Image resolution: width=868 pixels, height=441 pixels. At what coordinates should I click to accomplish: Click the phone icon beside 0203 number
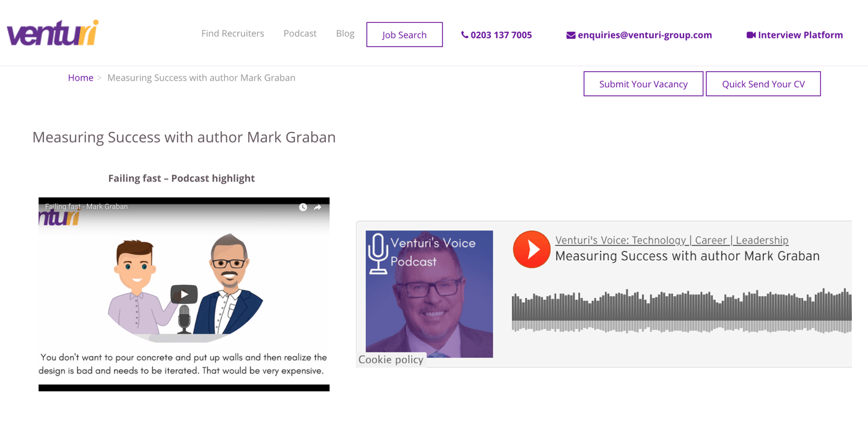click(464, 35)
